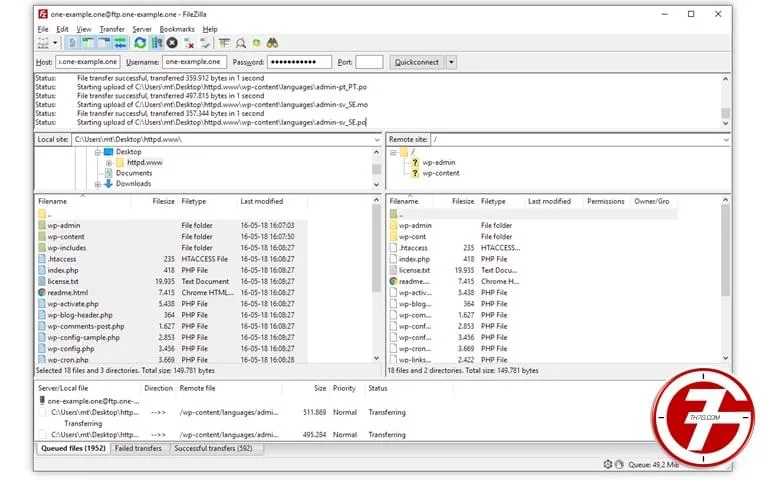
Task: Expand the httpd.www tree node
Action: 109,163
